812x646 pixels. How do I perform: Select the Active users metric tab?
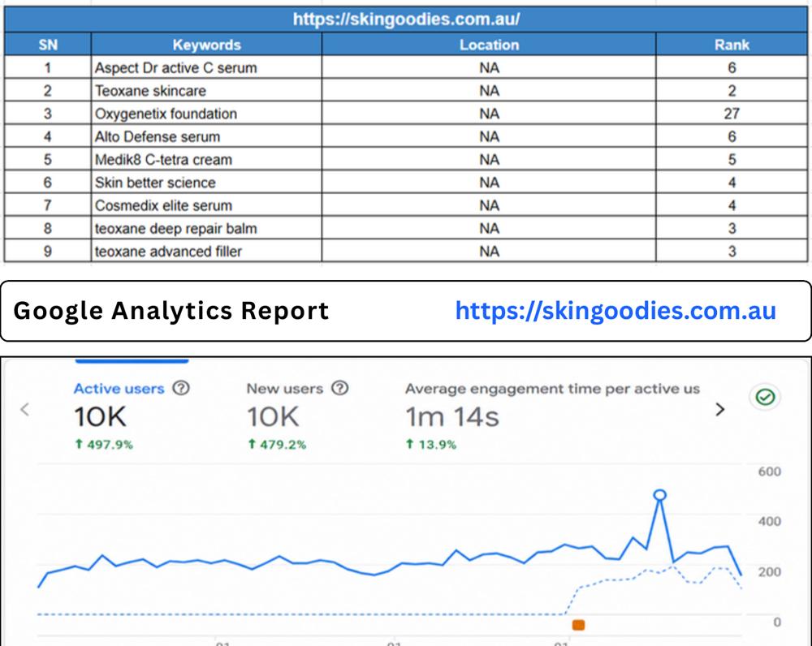132,416
